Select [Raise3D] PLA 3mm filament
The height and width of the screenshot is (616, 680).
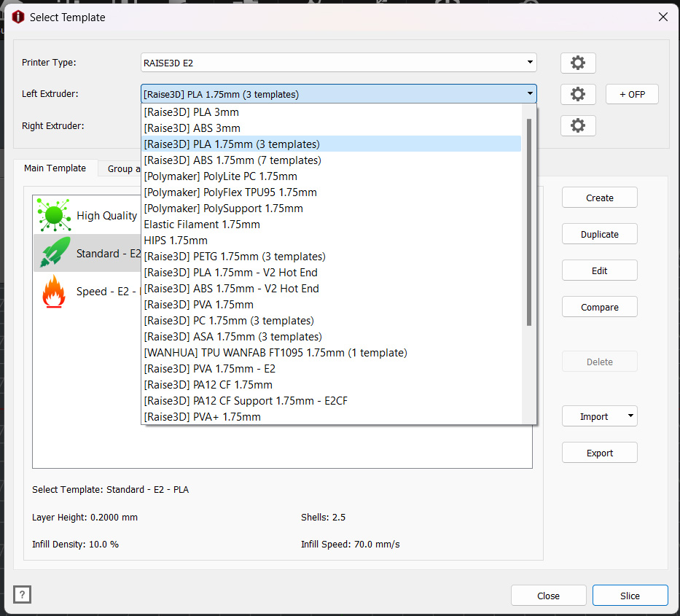point(332,112)
